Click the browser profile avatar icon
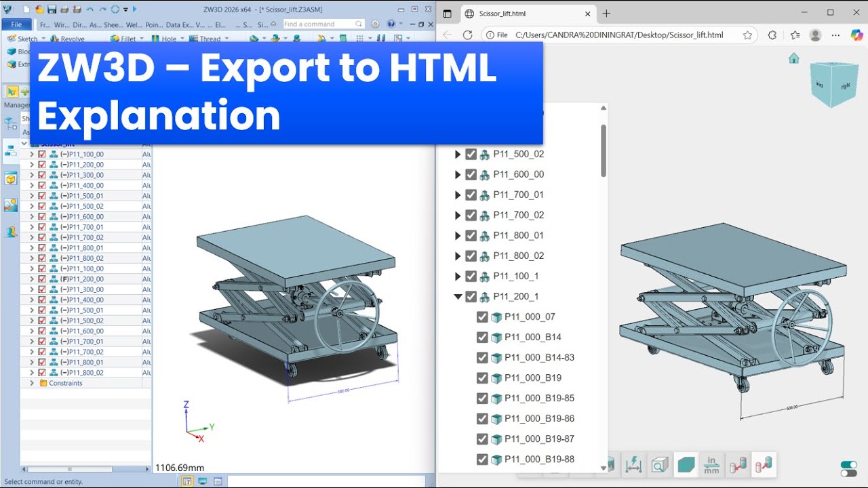Image resolution: width=868 pixels, height=488 pixels. click(816, 35)
